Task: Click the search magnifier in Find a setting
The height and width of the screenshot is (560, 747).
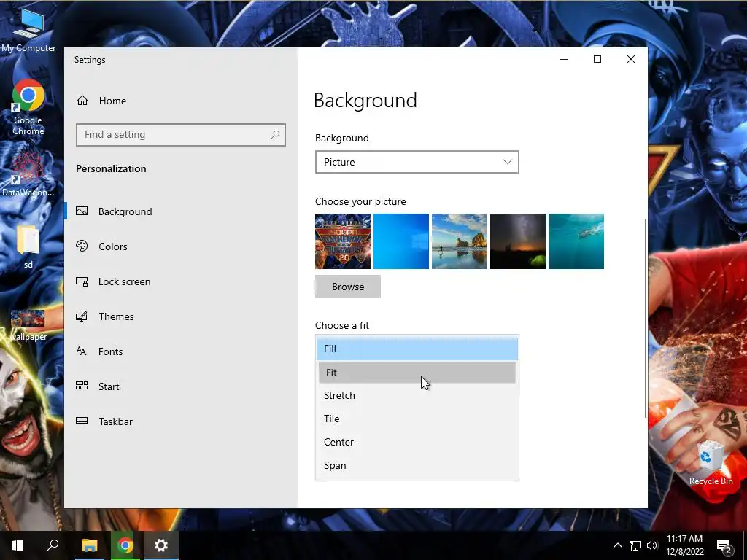Action: pyautogui.click(x=275, y=135)
